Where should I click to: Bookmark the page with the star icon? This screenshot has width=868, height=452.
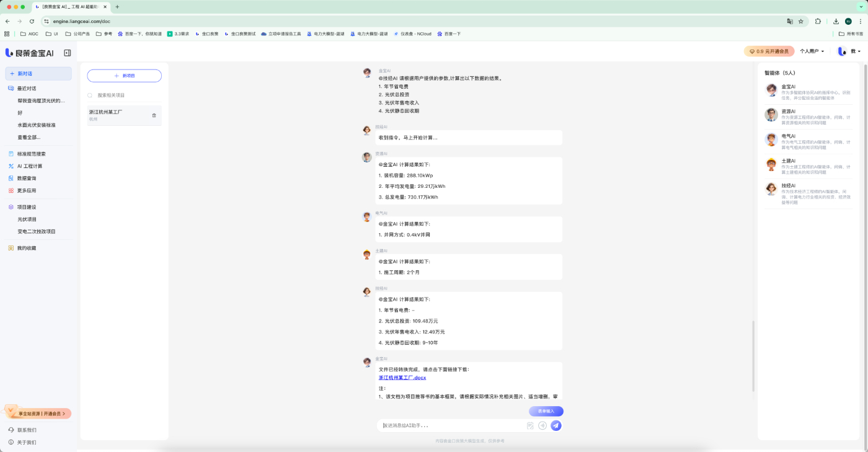click(801, 21)
